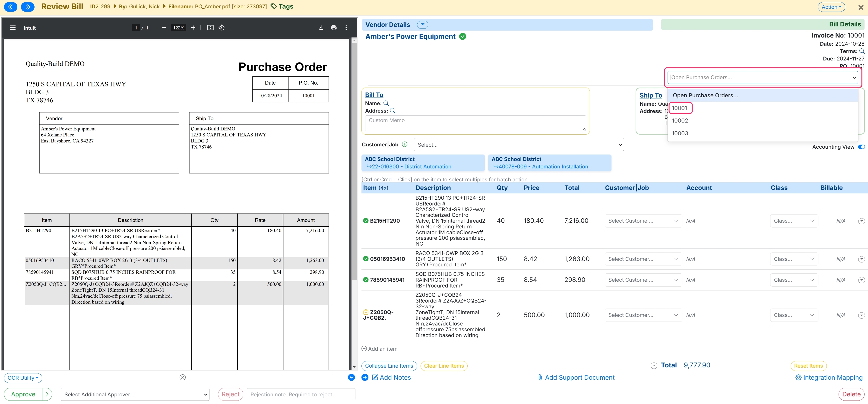
Task: Click the Add an item plus icon
Action: (x=364, y=349)
